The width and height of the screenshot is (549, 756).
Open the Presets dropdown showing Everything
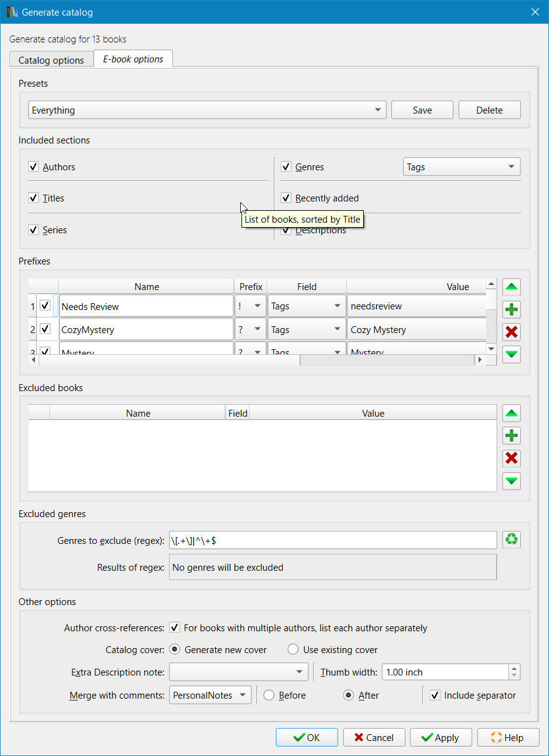pos(207,110)
